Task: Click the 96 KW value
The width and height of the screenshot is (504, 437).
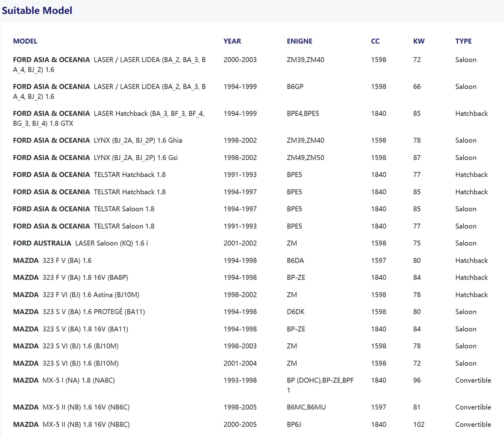Action: coord(417,380)
